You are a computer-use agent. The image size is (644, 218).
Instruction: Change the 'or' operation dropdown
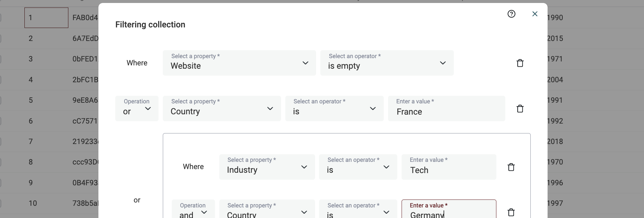[137, 109]
